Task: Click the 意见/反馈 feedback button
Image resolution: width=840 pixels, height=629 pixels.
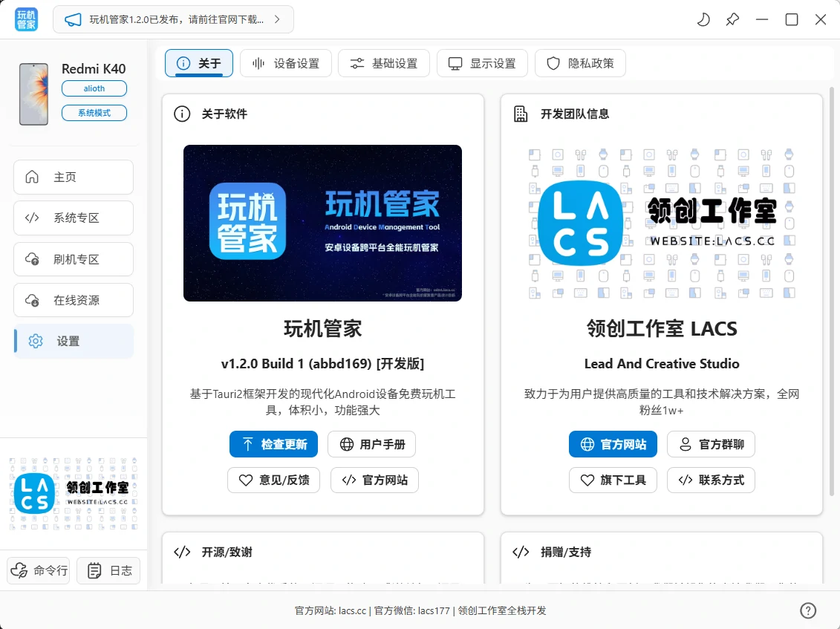Action: (273, 480)
